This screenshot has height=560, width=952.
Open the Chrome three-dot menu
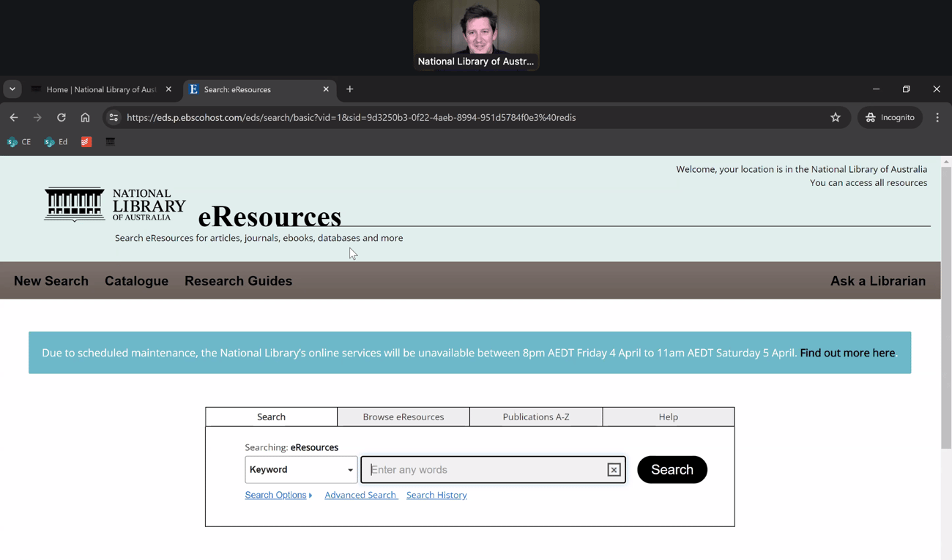[x=937, y=117]
